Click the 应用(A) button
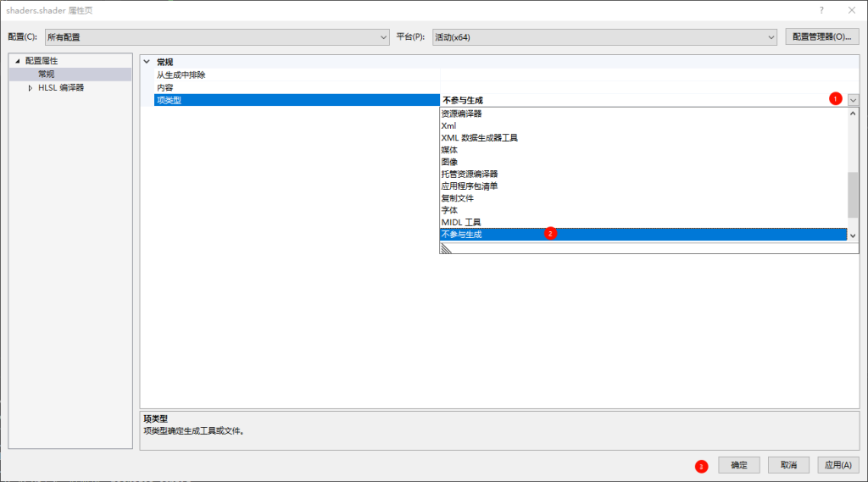 pos(838,465)
